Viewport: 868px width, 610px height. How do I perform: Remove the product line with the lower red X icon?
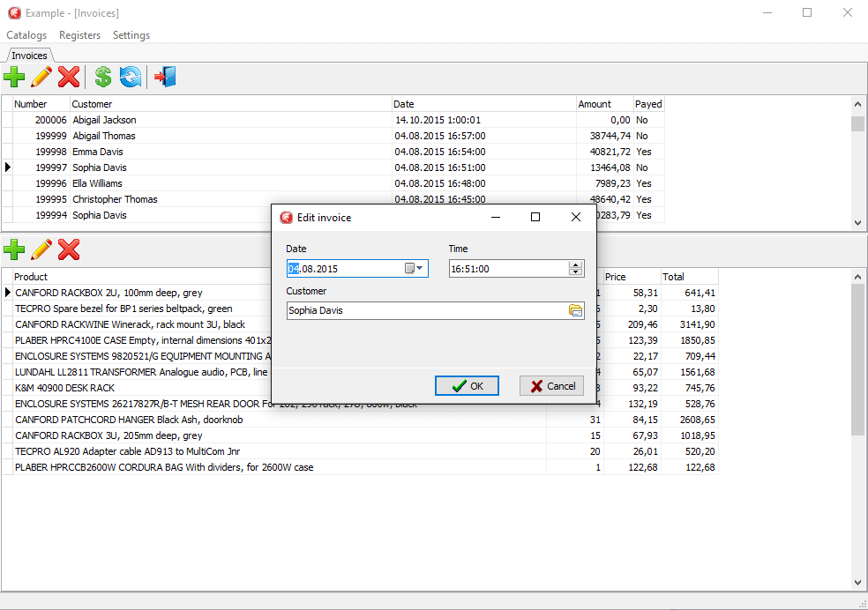pos(70,249)
